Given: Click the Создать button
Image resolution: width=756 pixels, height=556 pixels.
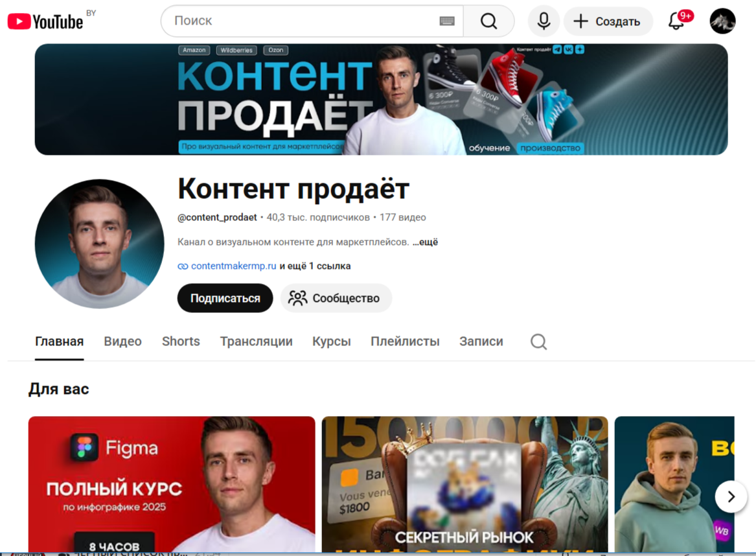Looking at the screenshot, I should tap(608, 21).
